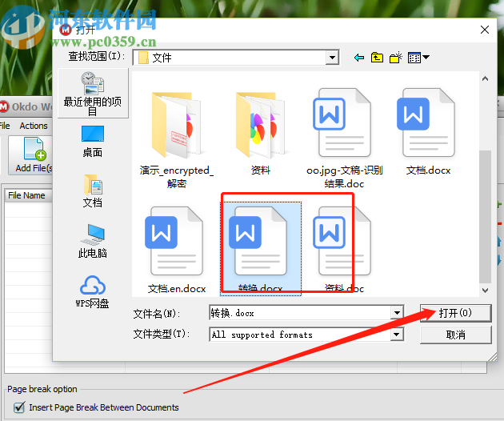Close the 打开 dialog
The height and width of the screenshot is (421, 504).
[484, 30]
